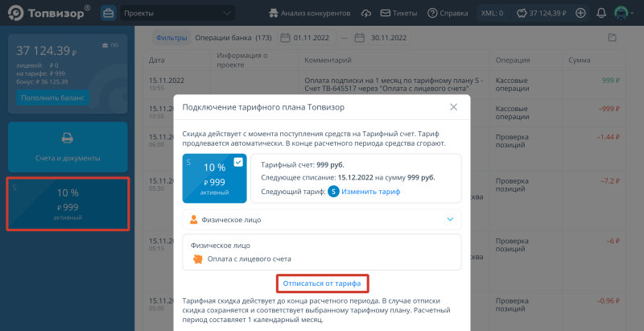Viewport: 644px width, 331px height.
Task: Toggle checkbox on the 10% tariff card
Action: tap(237, 162)
